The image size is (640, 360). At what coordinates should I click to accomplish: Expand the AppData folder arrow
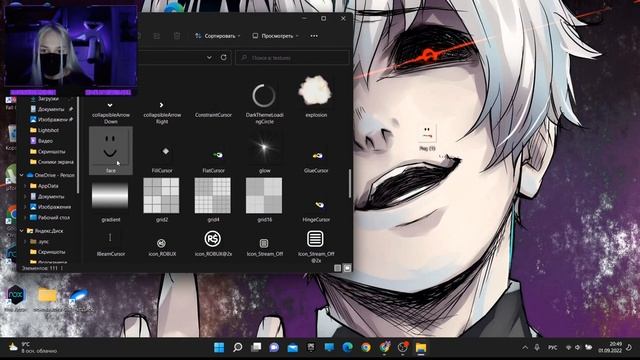coord(25,186)
